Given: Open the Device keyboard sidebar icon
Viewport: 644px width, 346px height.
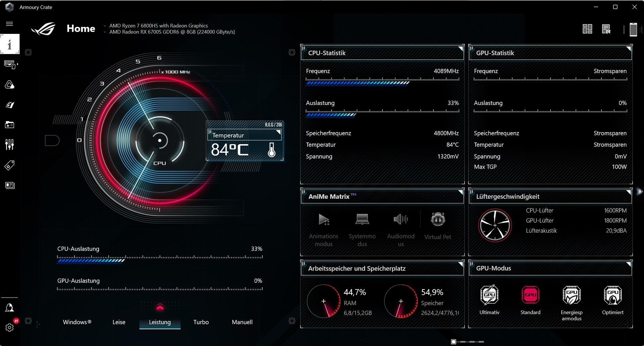Looking at the screenshot, I should pos(9,64).
